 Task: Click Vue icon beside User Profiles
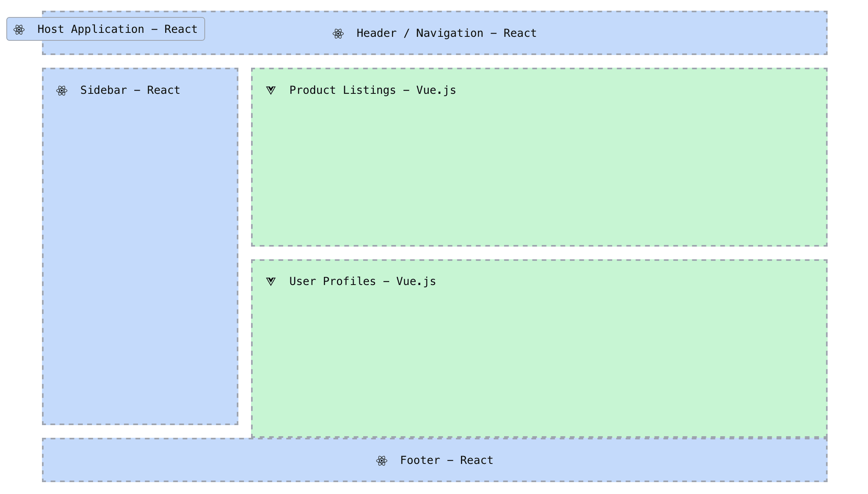coord(271,281)
